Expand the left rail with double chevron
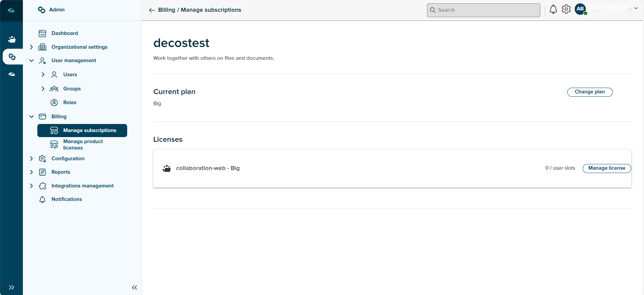The height and width of the screenshot is (295, 644). click(11, 287)
